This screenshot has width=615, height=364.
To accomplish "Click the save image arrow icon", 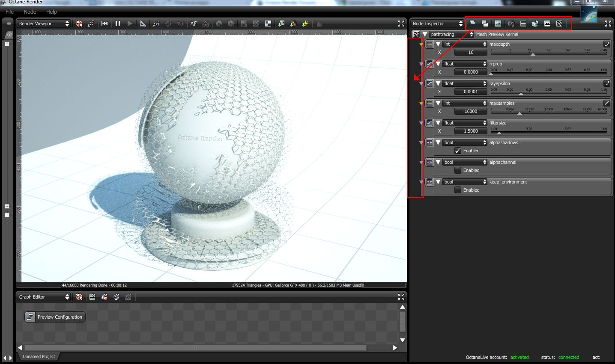I will 281,24.
